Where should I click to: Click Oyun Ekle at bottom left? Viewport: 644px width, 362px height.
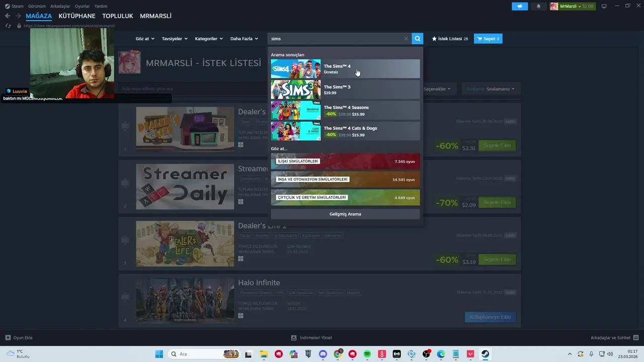tap(19, 338)
